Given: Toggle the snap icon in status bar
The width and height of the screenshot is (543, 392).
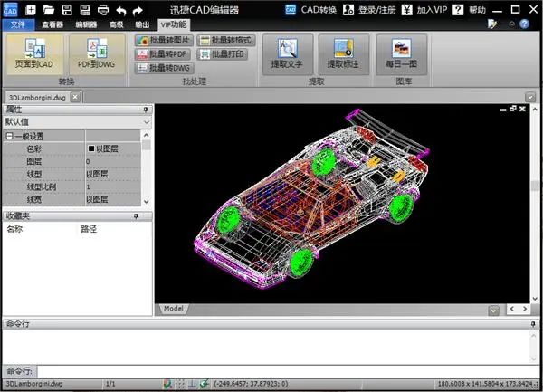Looking at the screenshot, I should (167, 384).
